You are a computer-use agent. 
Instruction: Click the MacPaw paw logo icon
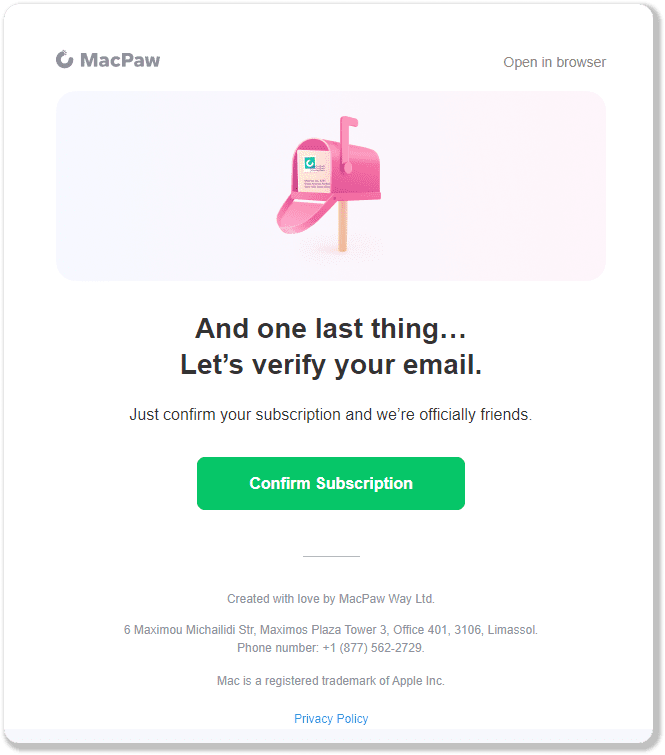65,60
